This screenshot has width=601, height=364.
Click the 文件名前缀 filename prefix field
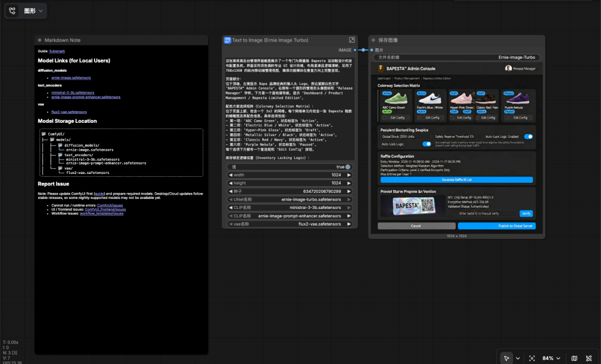tap(456, 57)
